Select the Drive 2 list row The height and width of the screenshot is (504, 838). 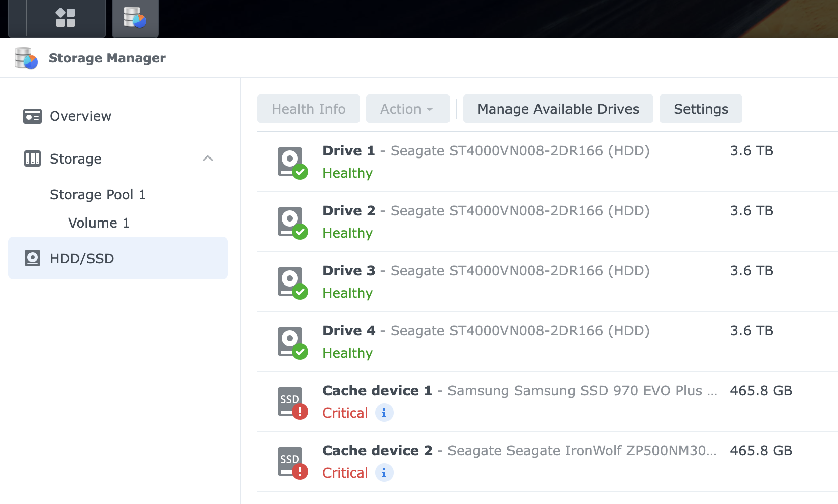508,222
